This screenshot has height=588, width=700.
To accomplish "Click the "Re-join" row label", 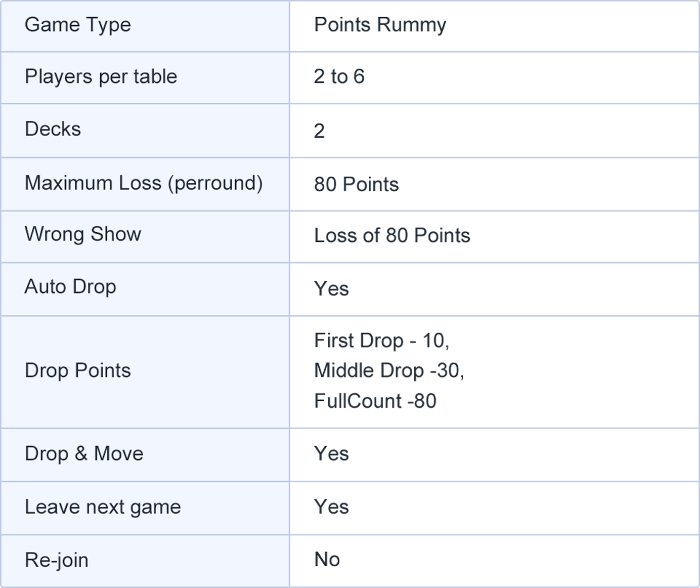I will tap(57, 560).
